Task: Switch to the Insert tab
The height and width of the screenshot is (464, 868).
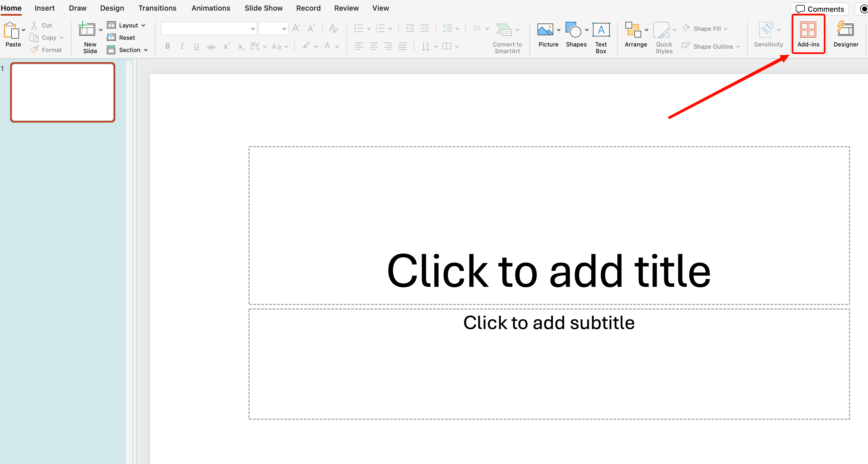Action: click(44, 8)
